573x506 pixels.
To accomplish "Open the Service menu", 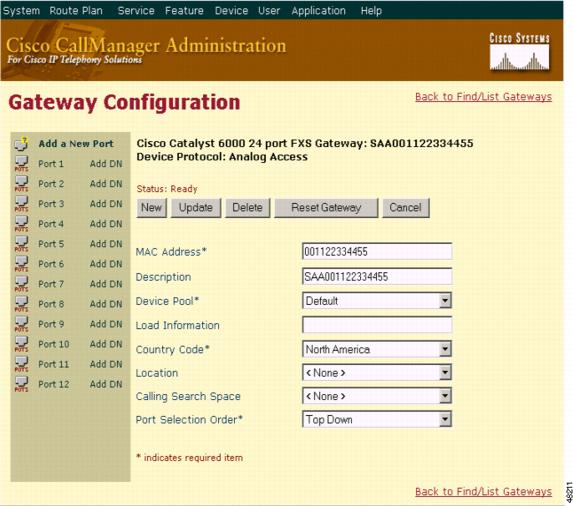I will point(136,11).
